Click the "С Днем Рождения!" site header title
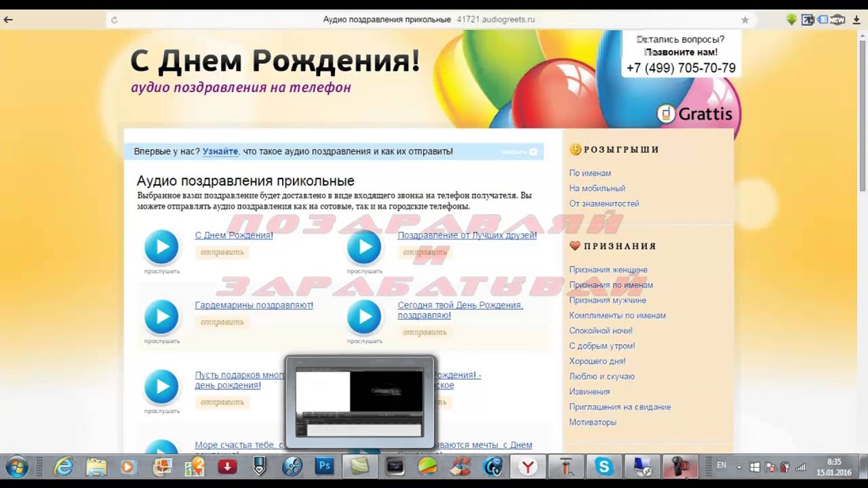Screen dimensions: 868x488 click(x=275, y=61)
